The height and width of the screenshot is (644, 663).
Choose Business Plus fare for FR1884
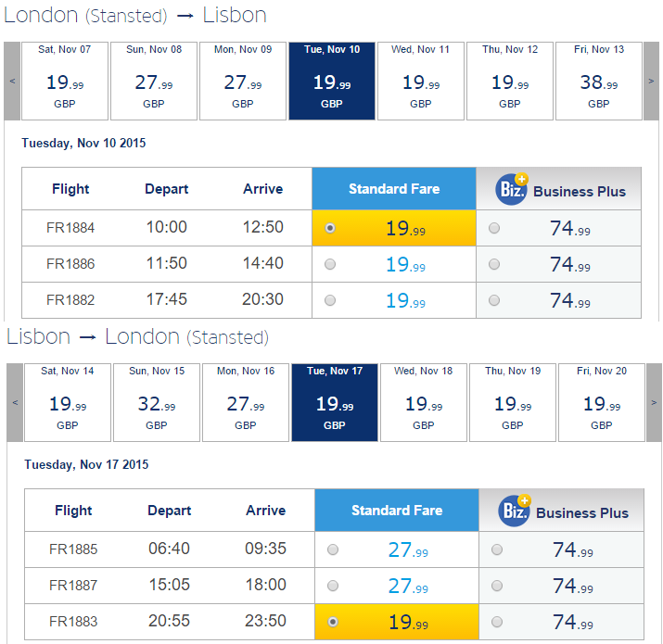(494, 228)
